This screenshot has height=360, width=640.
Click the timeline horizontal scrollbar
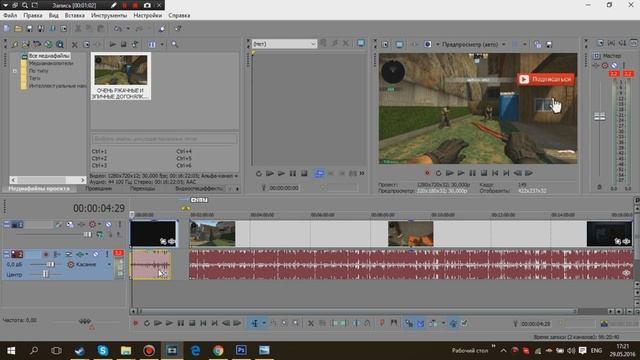tap(357, 311)
